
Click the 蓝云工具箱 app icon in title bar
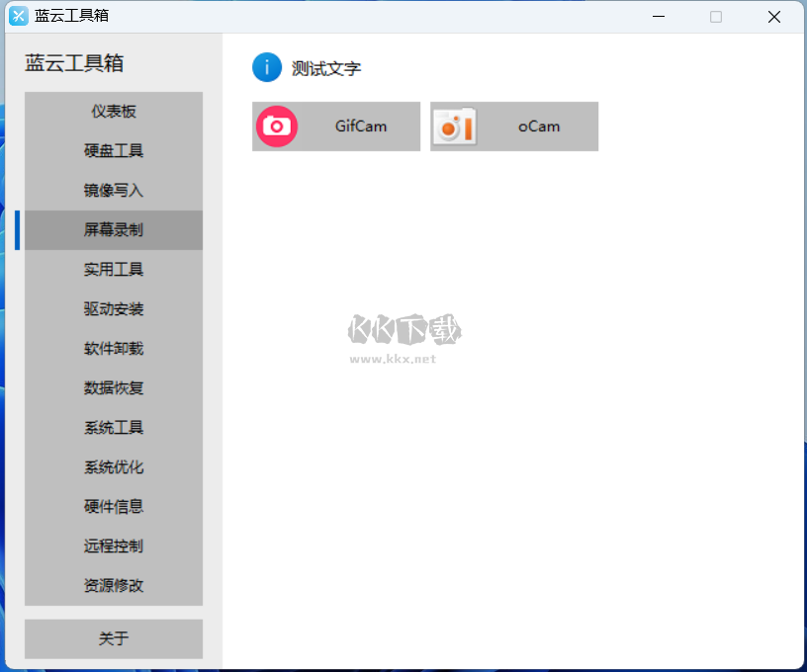[19, 16]
